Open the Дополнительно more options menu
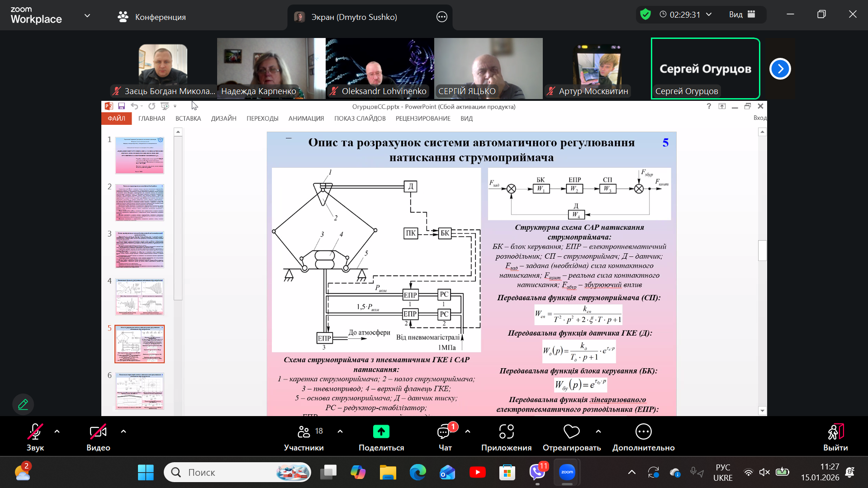The image size is (868, 488). click(x=643, y=432)
